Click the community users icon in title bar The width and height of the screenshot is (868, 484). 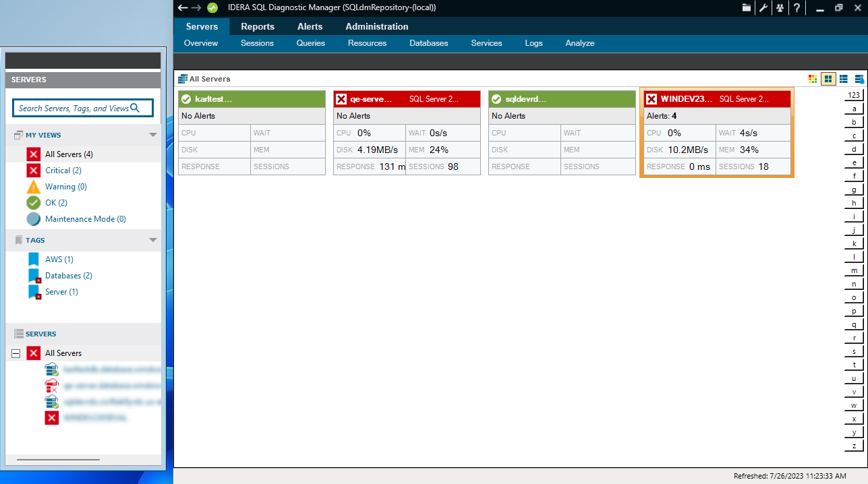[x=780, y=8]
